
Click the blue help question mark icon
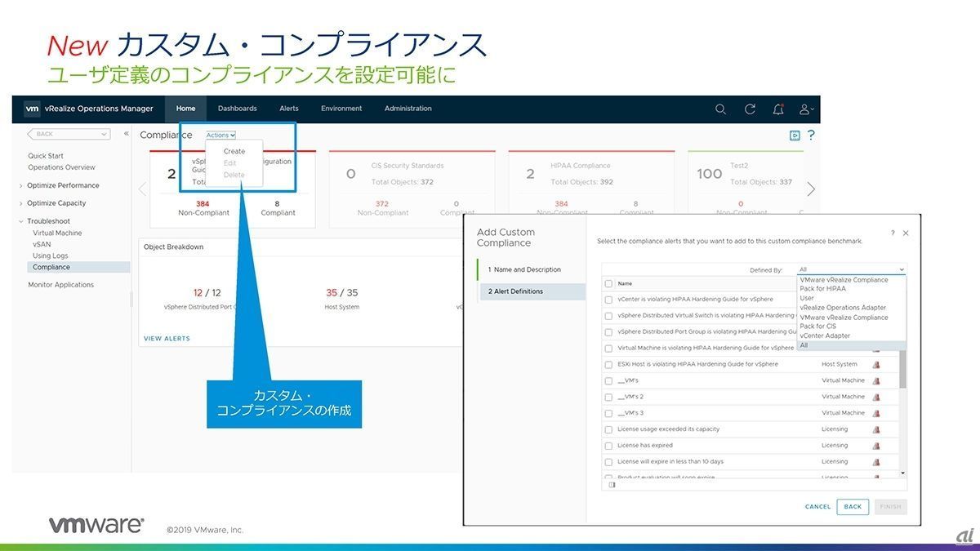(811, 136)
